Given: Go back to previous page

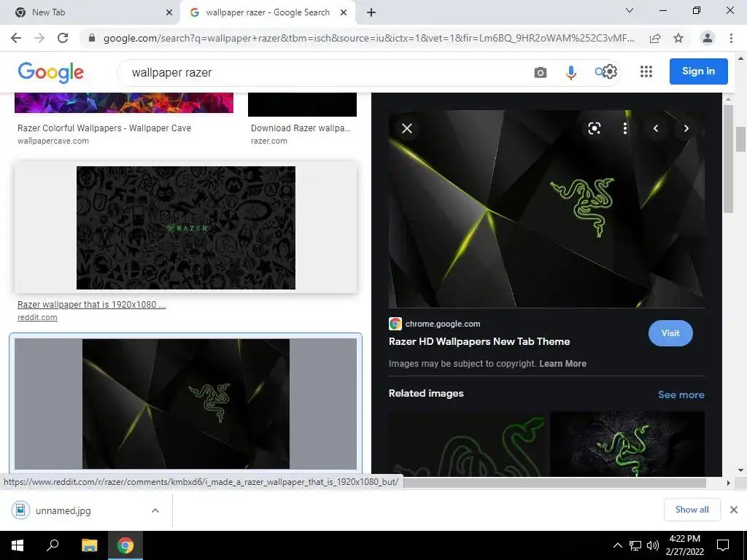Looking at the screenshot, I should pyautogui.click(x=16, y=38).
